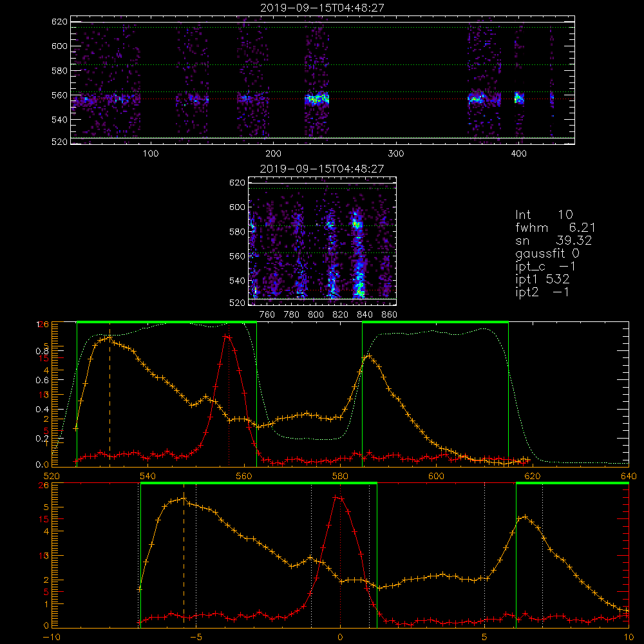
Task: Click x-axis label 780 under small spectrogram
Action: (292, 315)
